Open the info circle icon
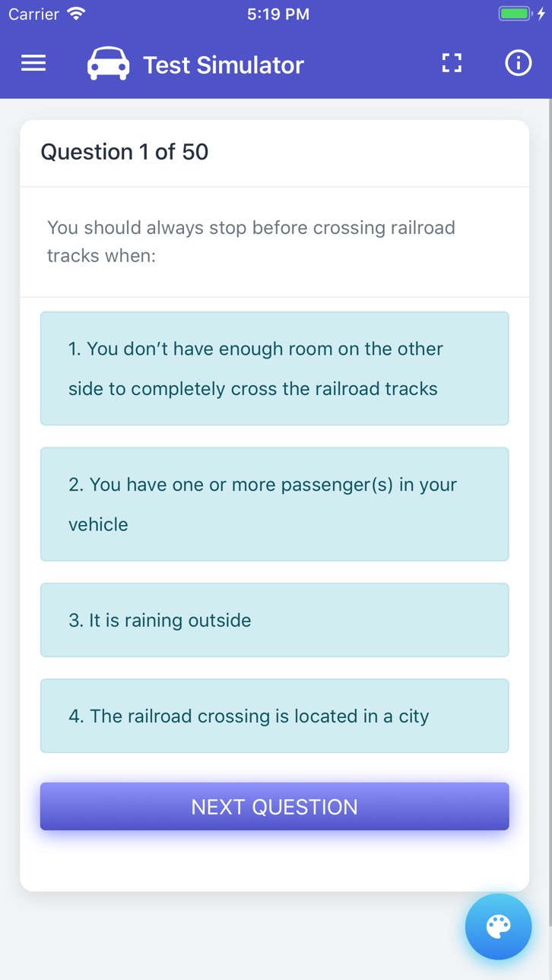This screenshot has height=980, width=552. click(519, 64)
